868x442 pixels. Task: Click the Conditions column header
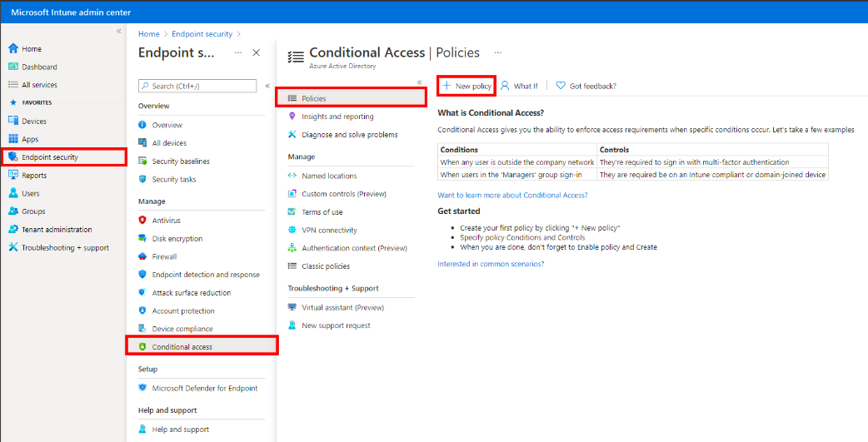click(459, 150)
